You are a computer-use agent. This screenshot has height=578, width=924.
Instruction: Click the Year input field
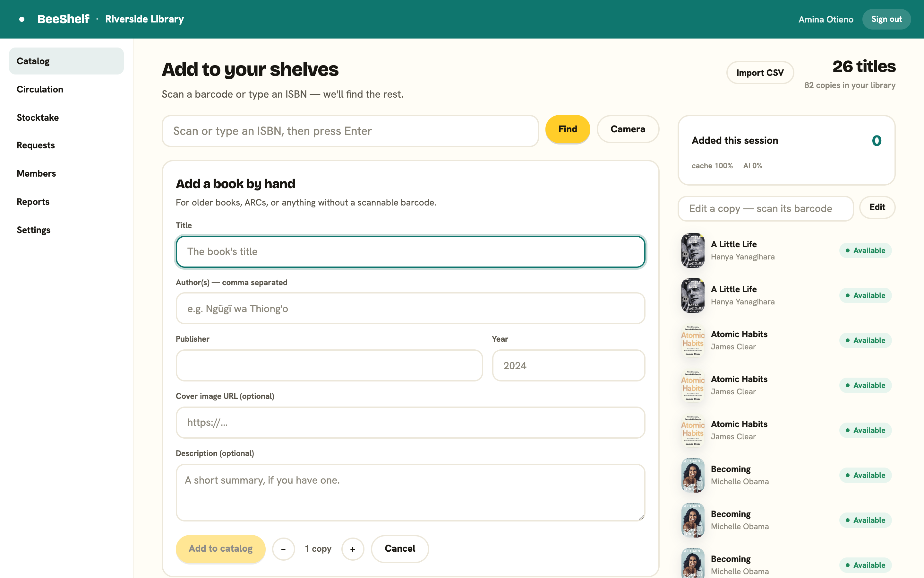(x=569, y=365)
